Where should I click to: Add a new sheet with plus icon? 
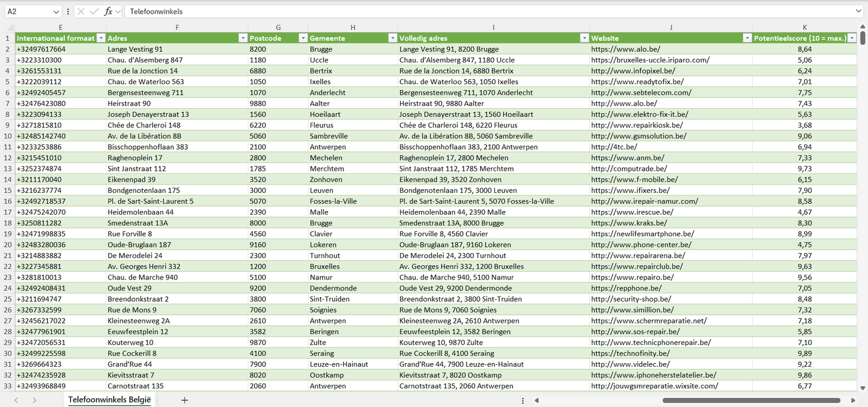[x=184, y=400]
